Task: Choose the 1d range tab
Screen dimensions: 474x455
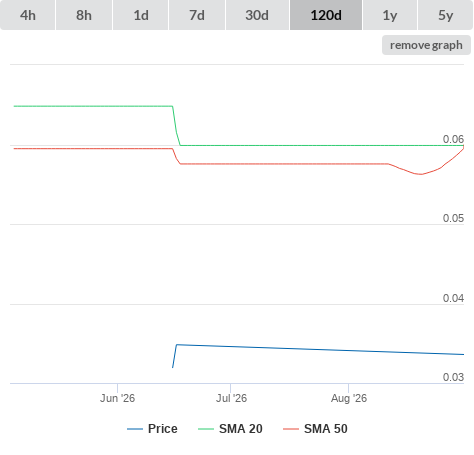Action: tap(141, 15)
